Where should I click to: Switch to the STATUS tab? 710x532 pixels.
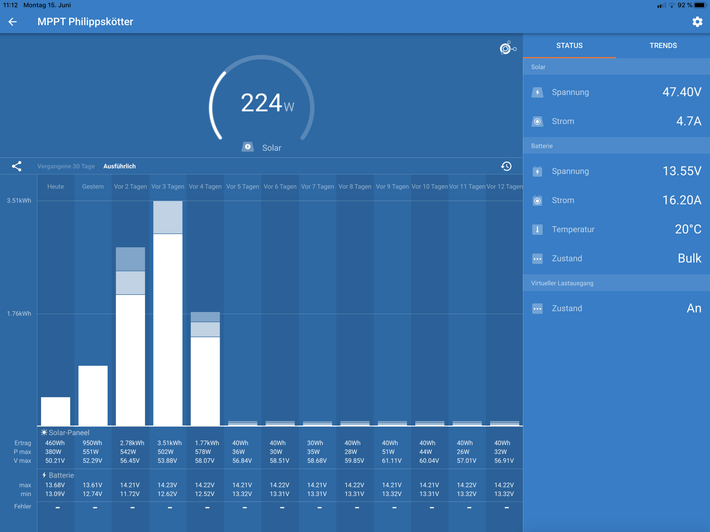pos(569,45)
